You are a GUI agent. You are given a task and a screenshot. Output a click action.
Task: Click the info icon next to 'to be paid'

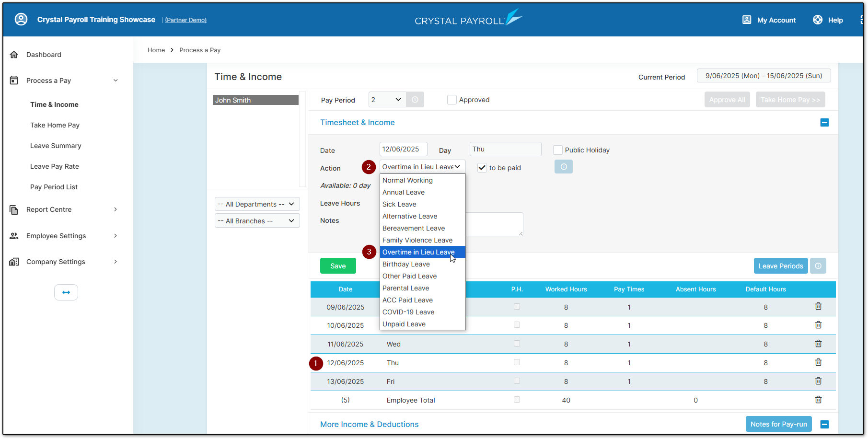[x=564, y=167]
